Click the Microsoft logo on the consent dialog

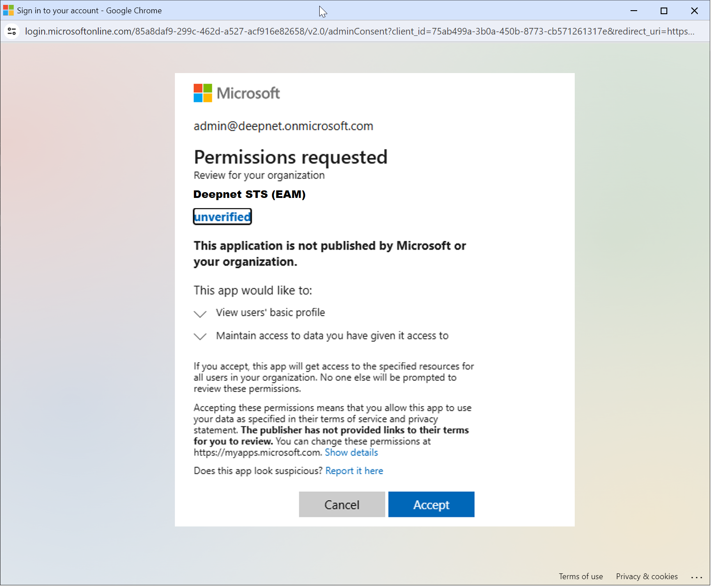point(237,93)
